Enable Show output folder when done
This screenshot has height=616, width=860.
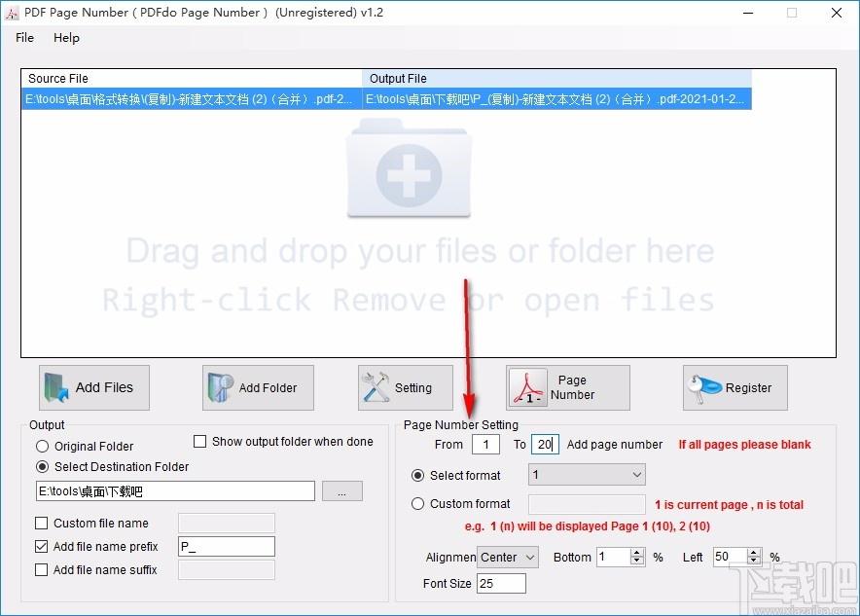click(x=200, y=442)
